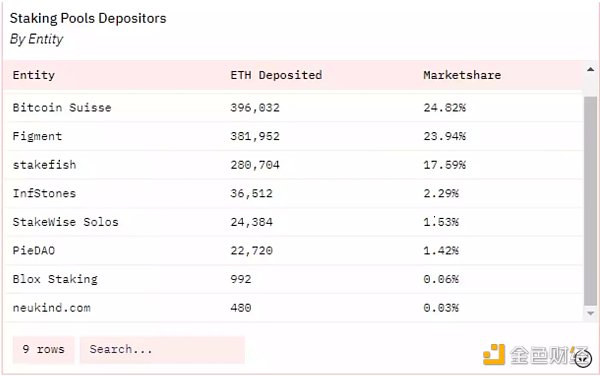Select the Bitcoin Suisse row
The width and height of the screenshot is (600, 376).
(x=294, y=107)
